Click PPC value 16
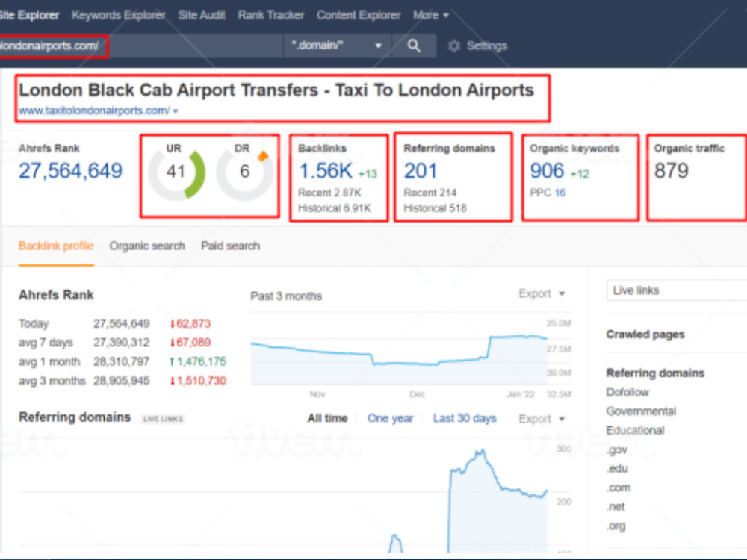This screenshot has width=747, height=560. (560, 193)
